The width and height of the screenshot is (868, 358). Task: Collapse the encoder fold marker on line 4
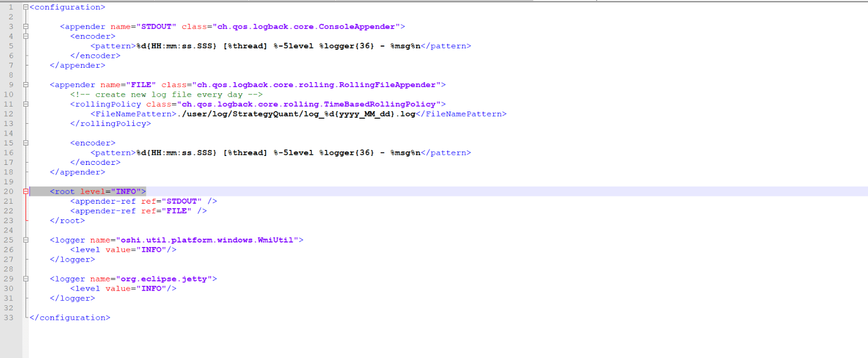[26, 36]
